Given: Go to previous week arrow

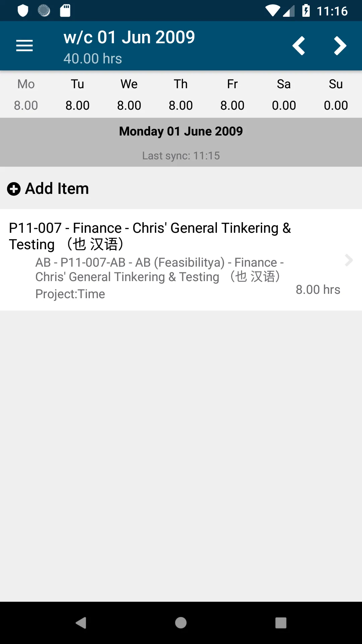Looking at the screenshot, I should (x=299, y=46).
